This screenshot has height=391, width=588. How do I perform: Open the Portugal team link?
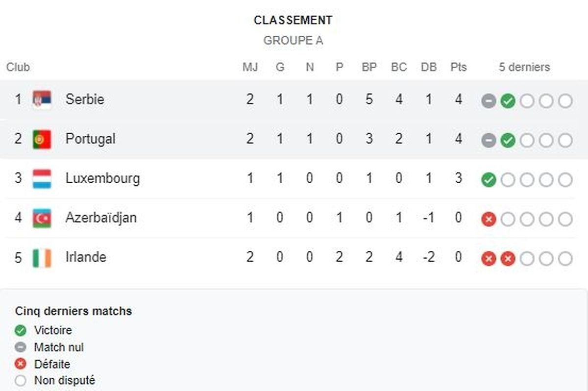90,139
